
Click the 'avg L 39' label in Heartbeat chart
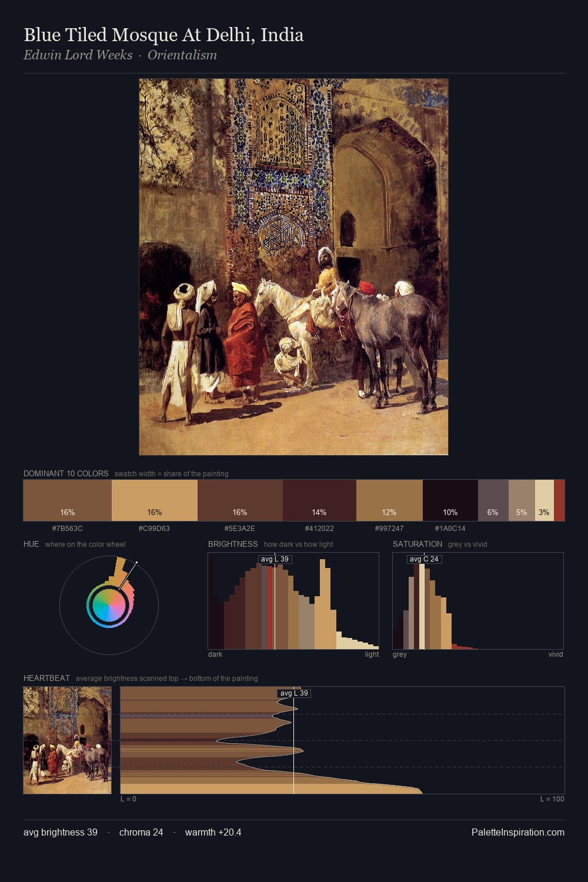pos(294,693)
